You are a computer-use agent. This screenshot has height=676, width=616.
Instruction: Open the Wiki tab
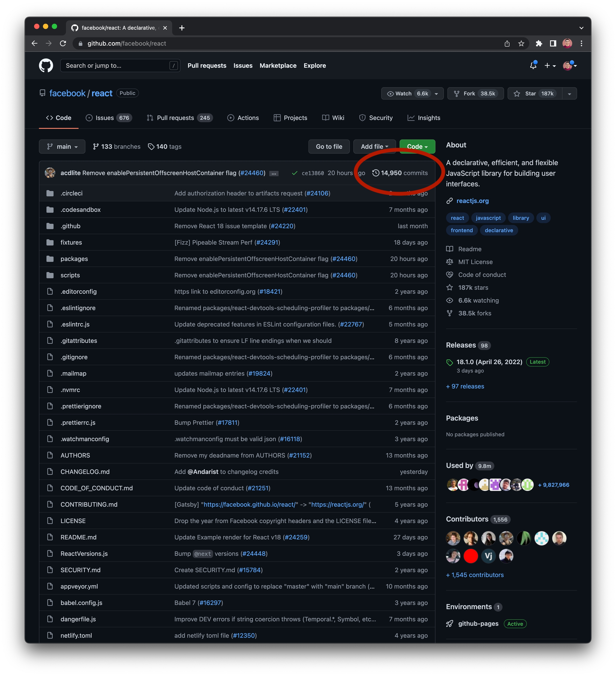click(x=333, y=118)
